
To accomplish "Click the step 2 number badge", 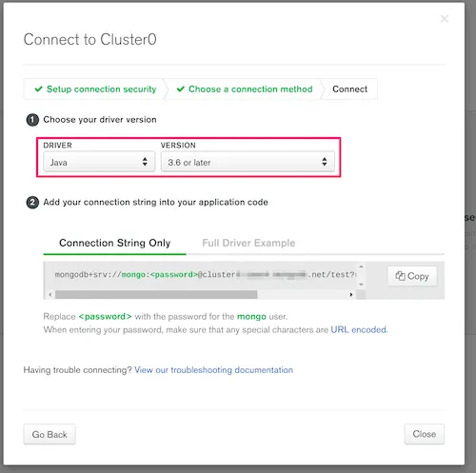I will click(32, 203).
